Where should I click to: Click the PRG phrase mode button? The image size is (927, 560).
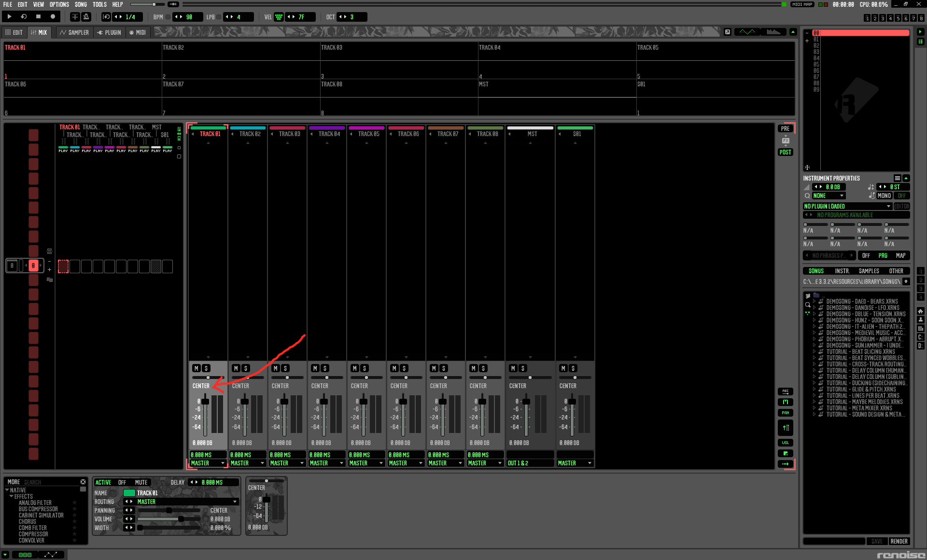tap(883, 255)
